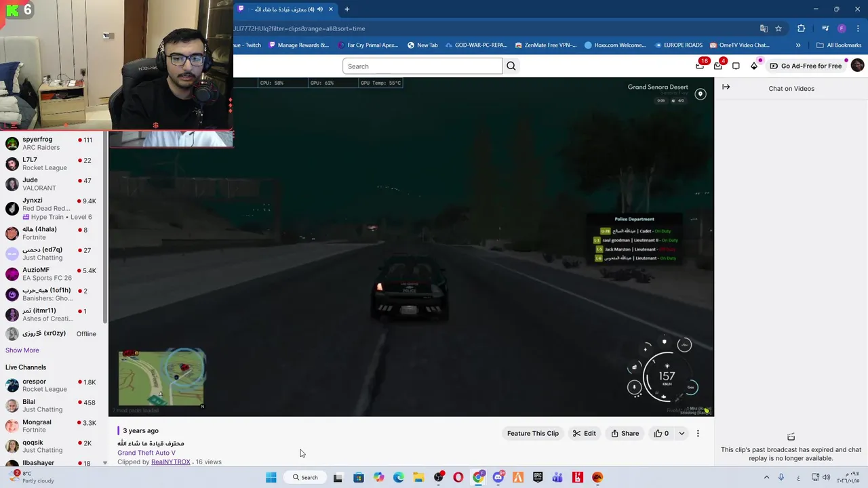868x488 pixels.
Task: Open Jude VALORANT channel
Action: [x=53, y=184]
